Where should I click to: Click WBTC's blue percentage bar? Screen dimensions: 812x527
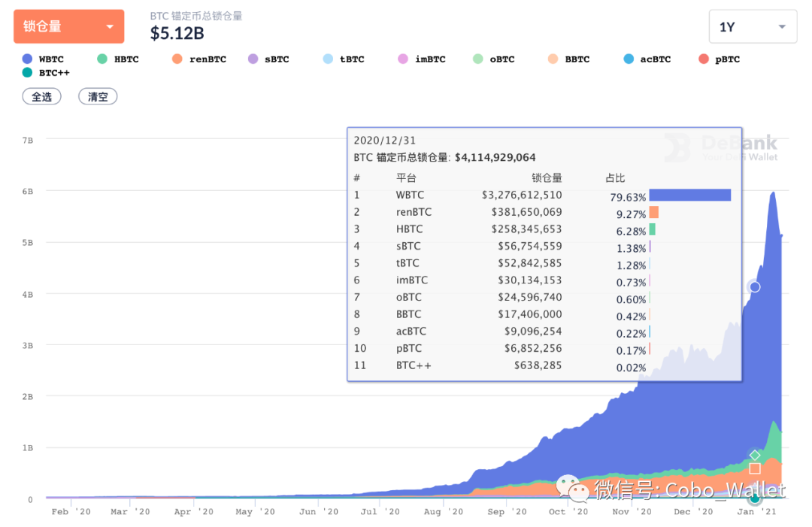pyautogui.click(x=690, y=195)
